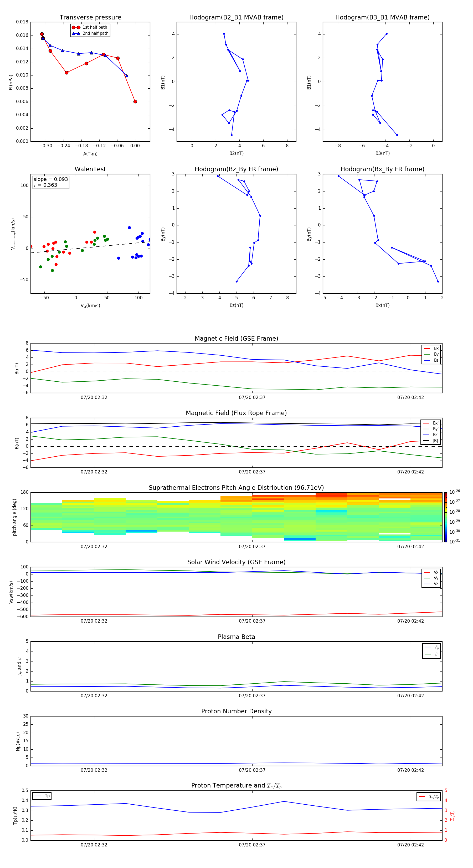Select the Magnetic Field (Flux Rope Frame) title
This screenshot has height=868, width=473.
(236, 413)
